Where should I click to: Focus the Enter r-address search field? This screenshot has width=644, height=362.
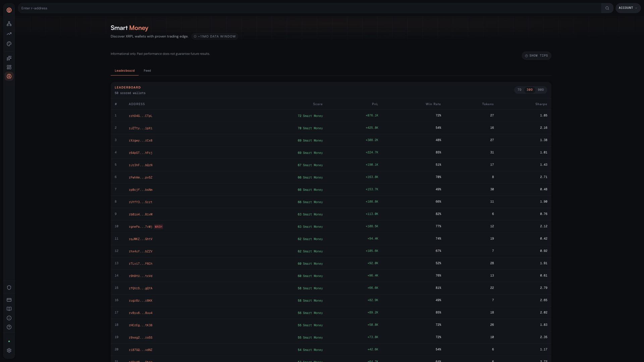309,8
